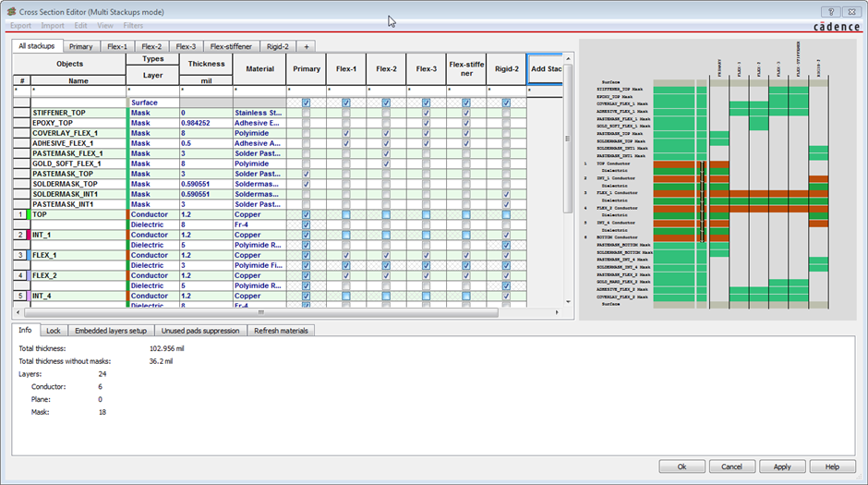Click Fr-4 material of first Dielectric row
The width and height of the screenshot is (868, 485).
[x=259, y=224]
